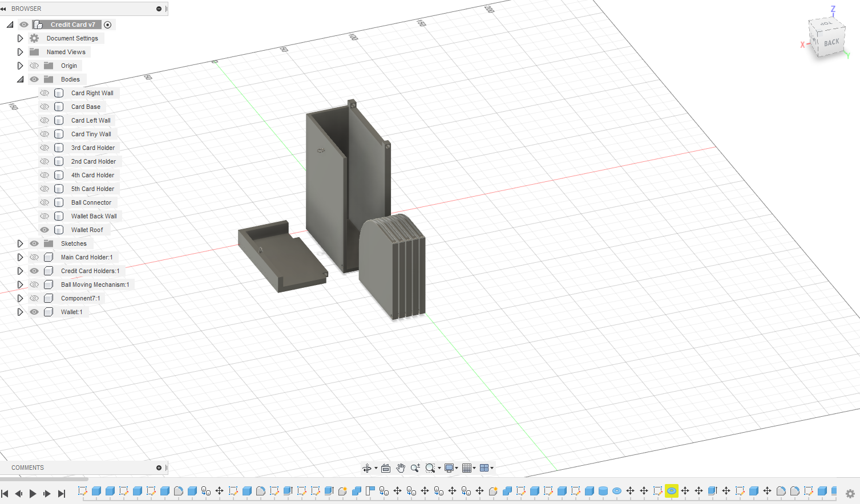
Task: Expand Component7:1 node
Action: pyautogui.click(x=20, y=298)
